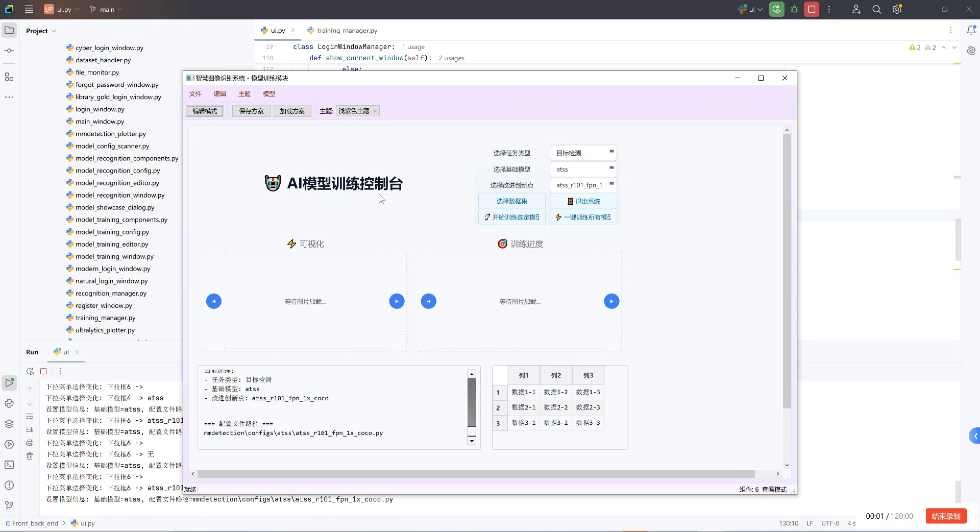Open the Services tool window icon
The image size is (980, 532).
click(x=9, y=444)
